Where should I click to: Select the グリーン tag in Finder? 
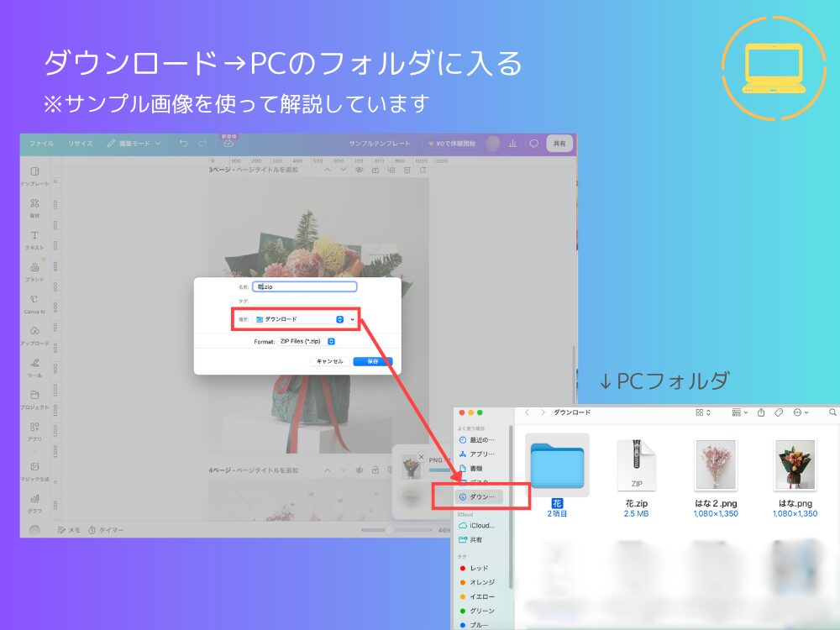(477, 611)
